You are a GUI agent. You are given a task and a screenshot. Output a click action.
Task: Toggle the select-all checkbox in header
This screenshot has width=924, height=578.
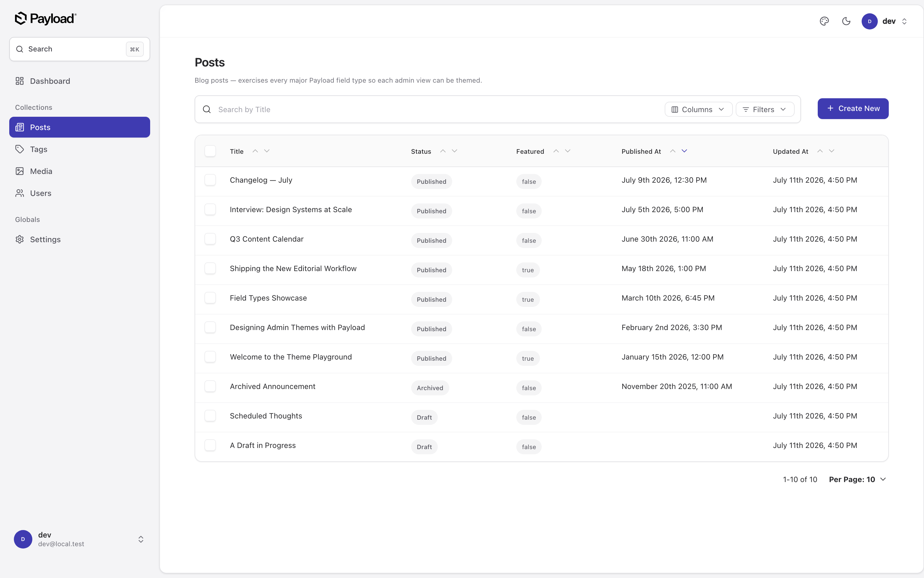210,151
